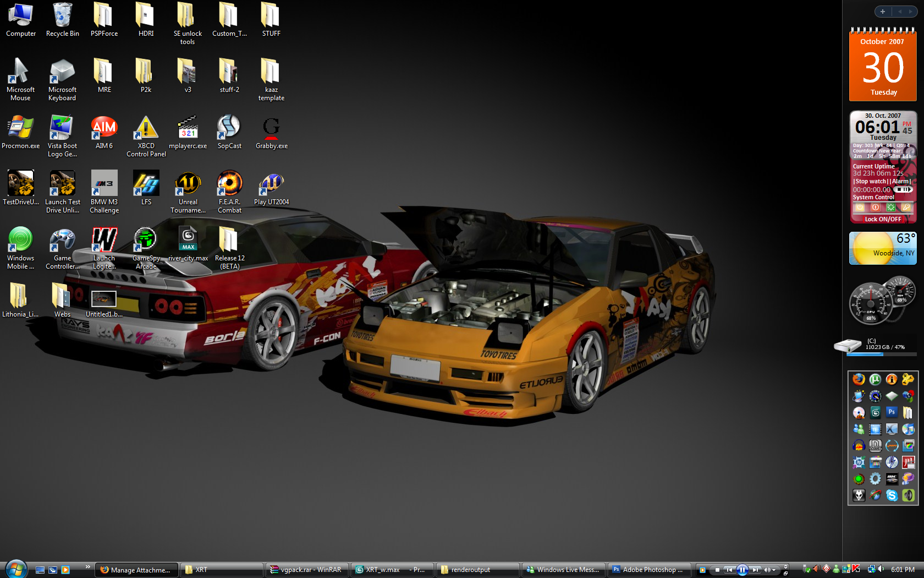Click the key lock System Control button
Image resolution: width=924 pixels, height=578 pixels.
(906, 208)
